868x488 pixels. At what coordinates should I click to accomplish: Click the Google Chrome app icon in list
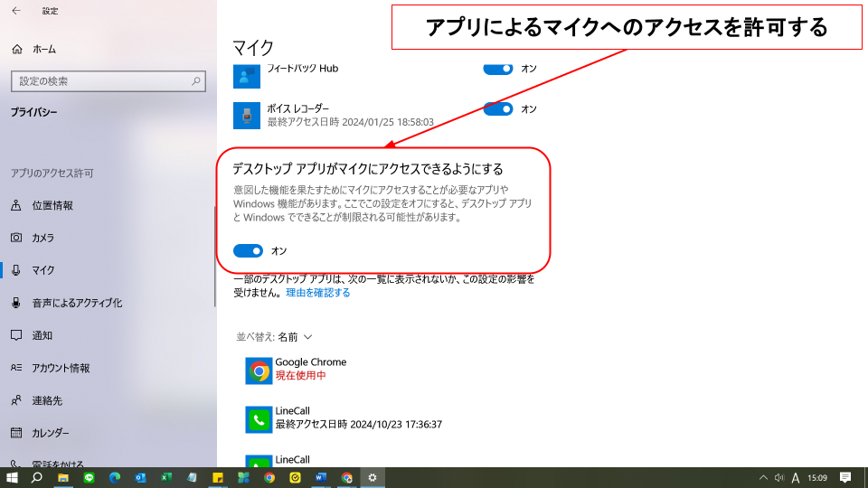pos(259,371)
